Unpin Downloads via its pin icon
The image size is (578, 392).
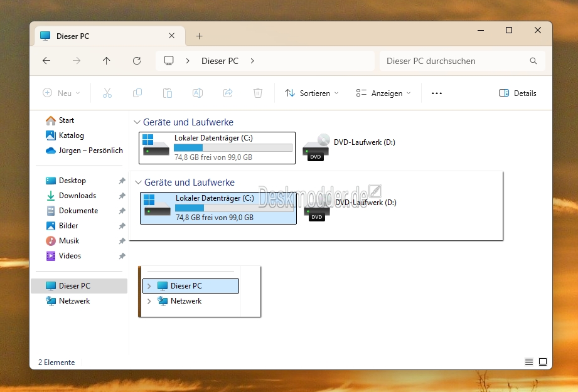[122, 196]
